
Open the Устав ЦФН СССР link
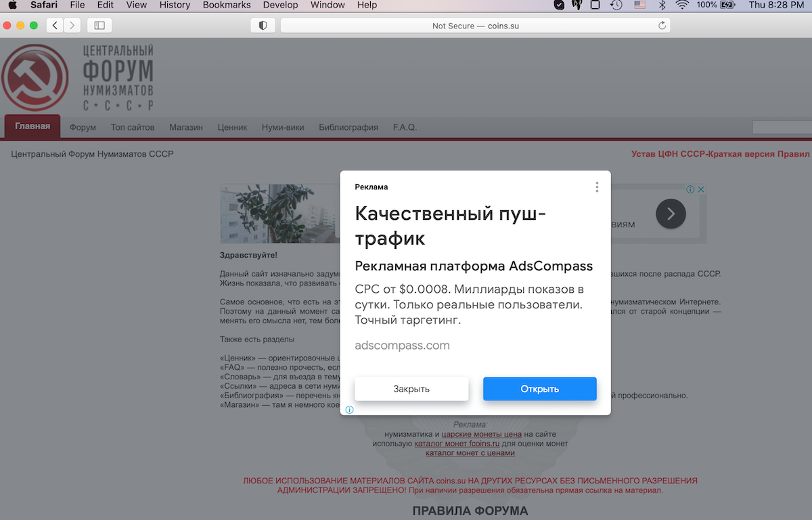(x=720, y=154)
